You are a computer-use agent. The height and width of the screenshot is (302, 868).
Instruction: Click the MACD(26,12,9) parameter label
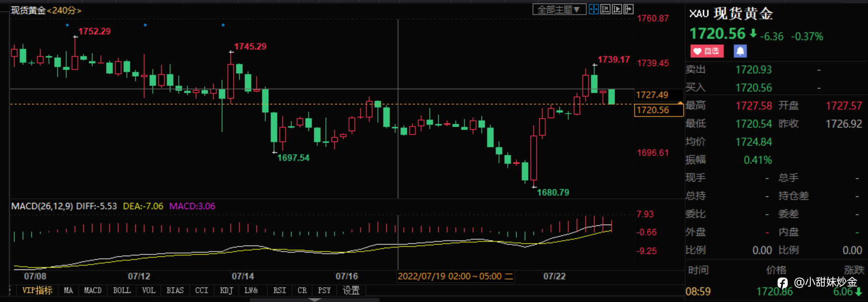42,206
